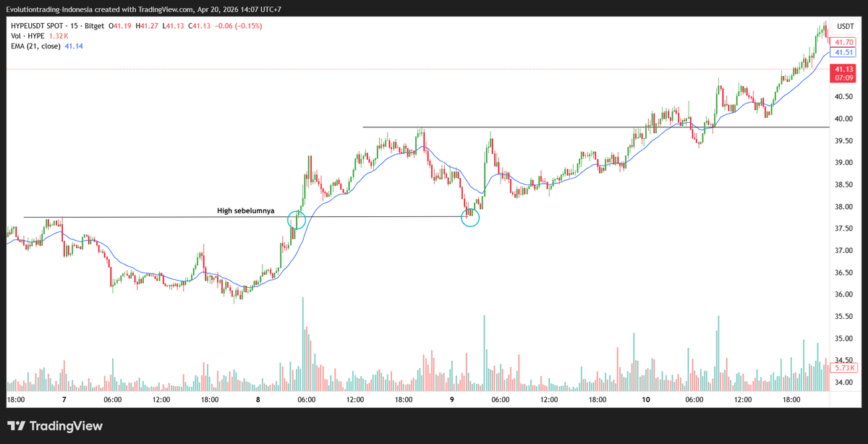Viewport: 868px width, 444px height.
Task: Open the USDT currency label on price axis
Action: (845, 26)
